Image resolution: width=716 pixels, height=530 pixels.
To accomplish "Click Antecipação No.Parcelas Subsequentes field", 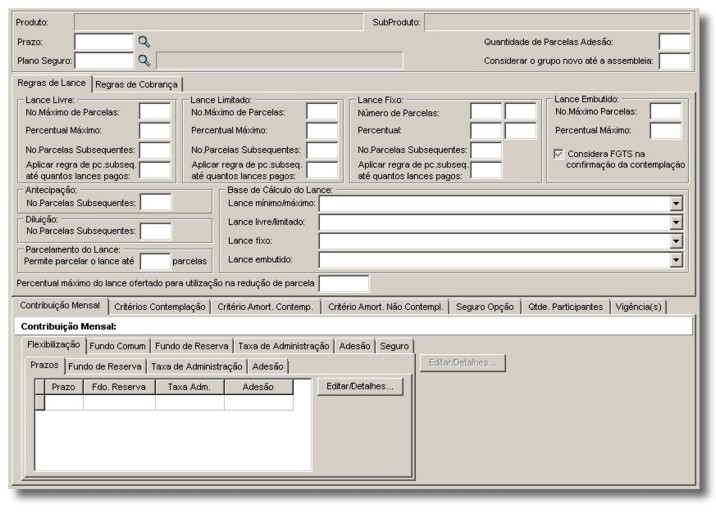I will (156, 203).
